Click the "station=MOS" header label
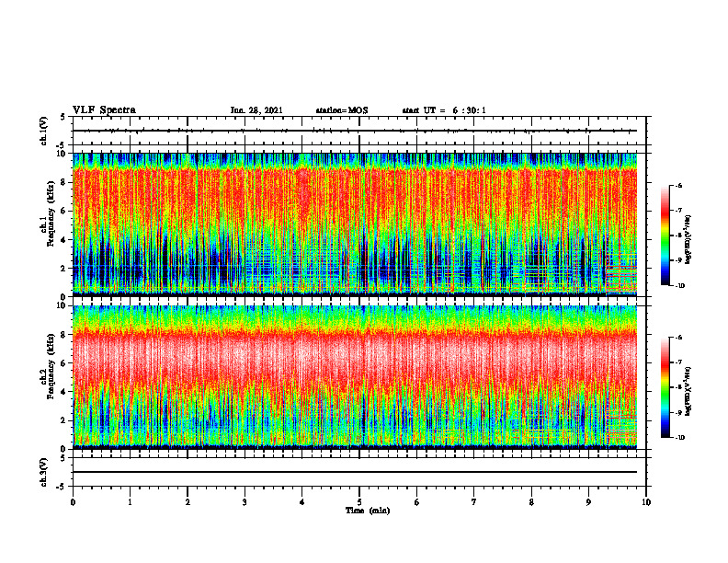The width and height of the screenshot is (728, 563). tap(342, 110)
